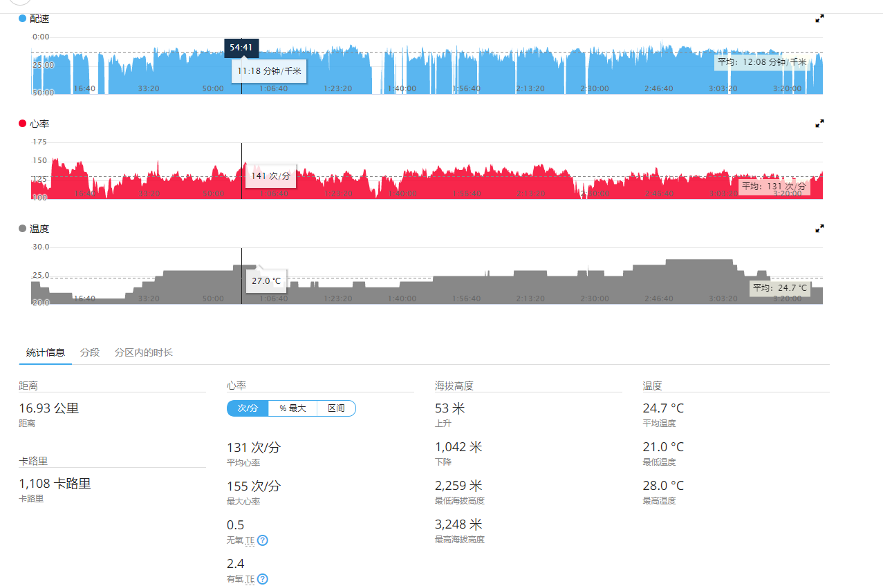Image resolution: width=883 pixels, height=588 pixels.
Task: Expand the 配速 pace chart to fullscreen
Action: click(819, 19)
